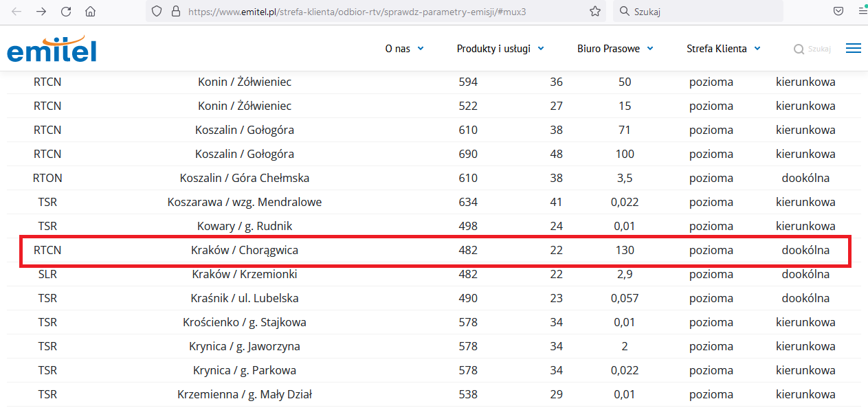Click the power value 3,5
The height and width of the screenshot is (410, 868).
click(625, 179)
